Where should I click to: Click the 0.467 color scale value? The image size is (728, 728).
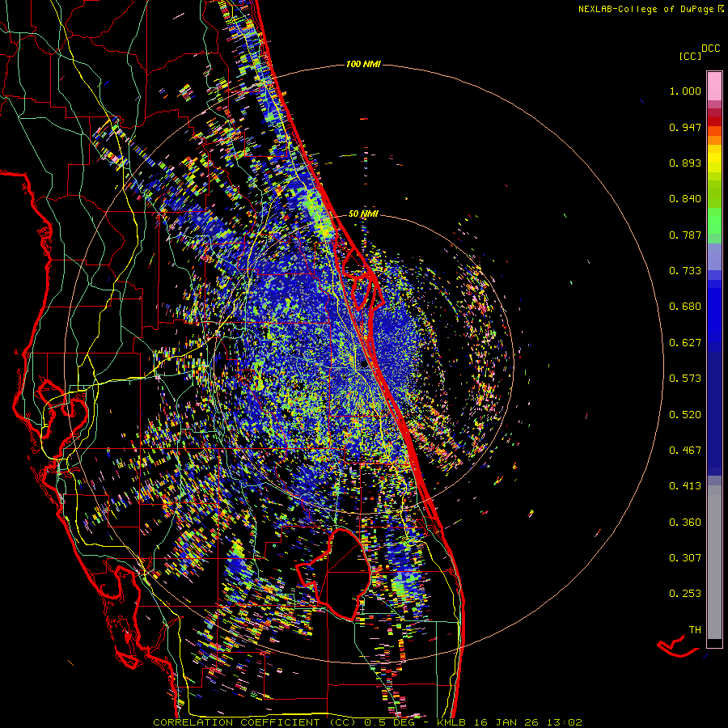pos(685,451)
